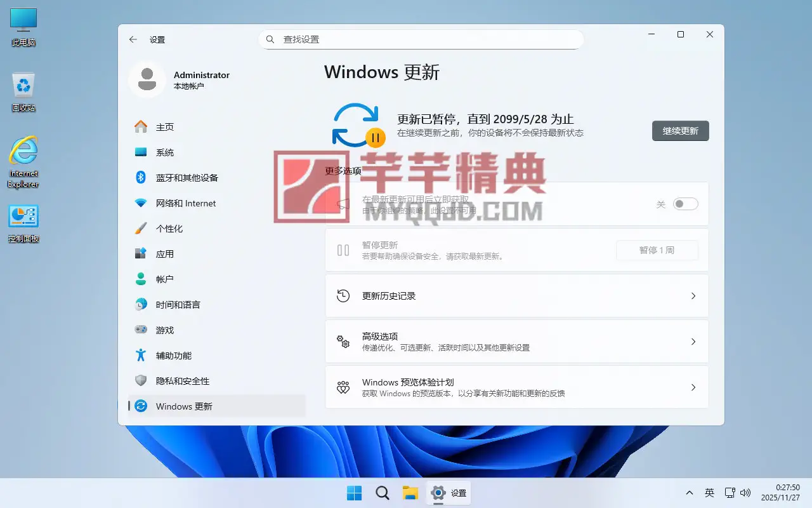Select 主页 home in sidebar
The height and width of the screenshot is (508, 812).
click(x=164, y=127)
